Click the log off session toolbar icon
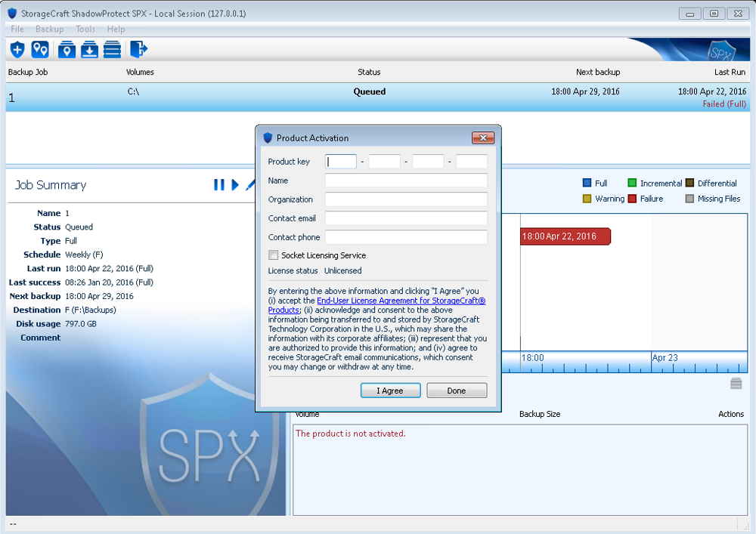 coord(138,49)
